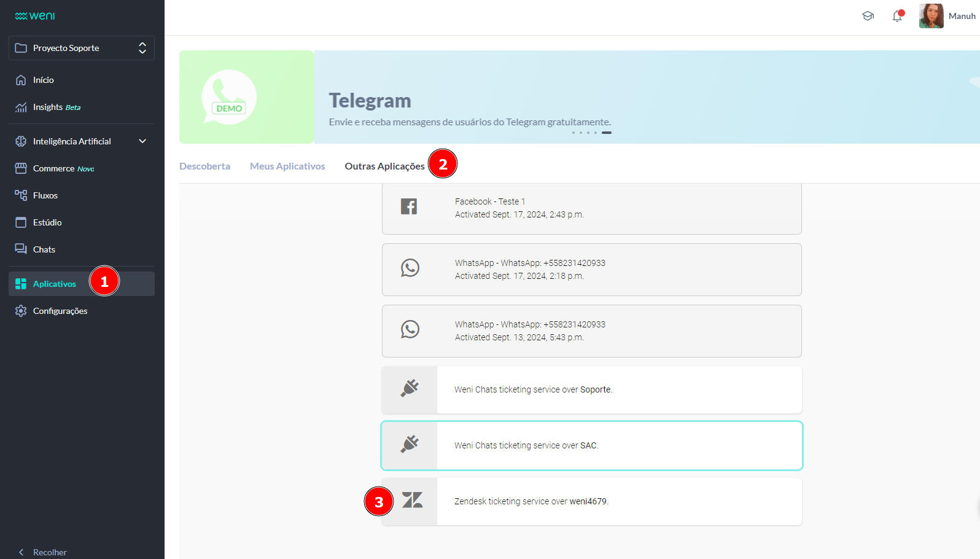Open the Facebook - Teste 1 app card
The image size is (980, 559).
[591, 208]
